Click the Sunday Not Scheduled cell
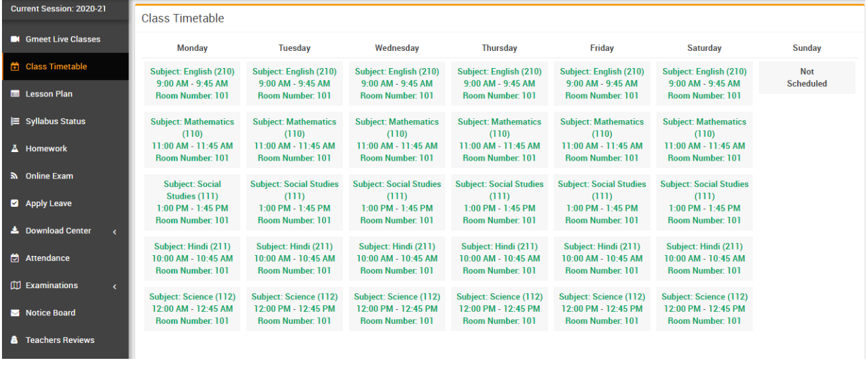 click(x=806, y=77)
